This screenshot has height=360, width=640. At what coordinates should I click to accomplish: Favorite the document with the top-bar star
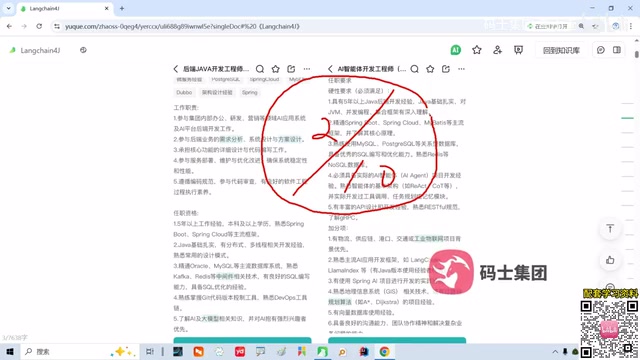476,50
